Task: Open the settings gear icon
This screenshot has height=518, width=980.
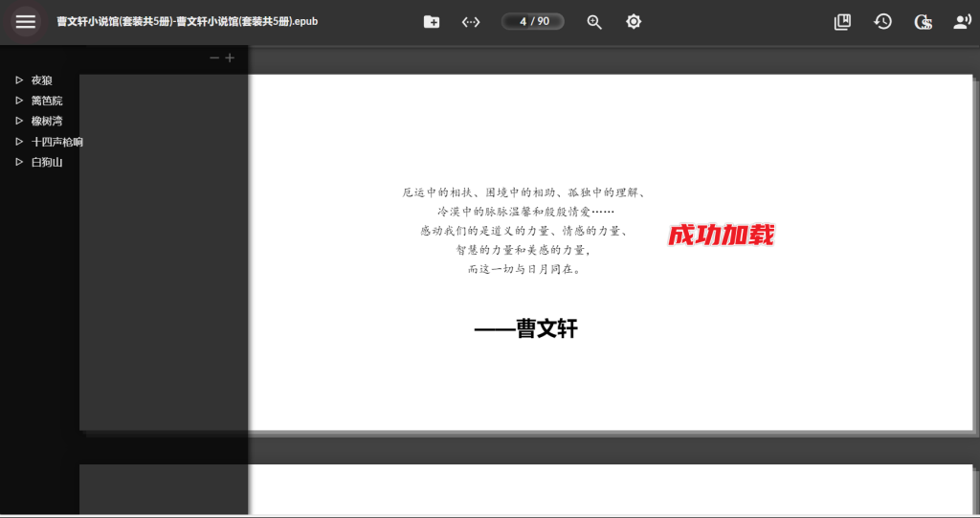Action: [x=634, y=22]
